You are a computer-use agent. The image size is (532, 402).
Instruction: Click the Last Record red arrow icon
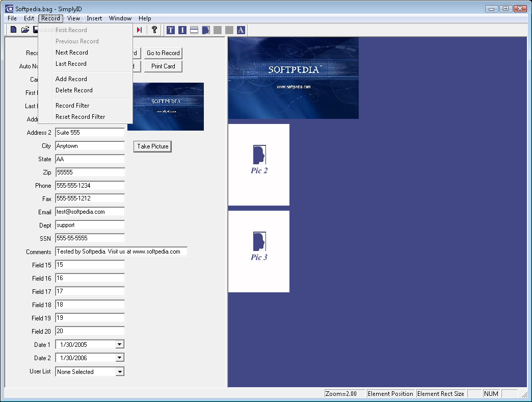coord(140,30)
